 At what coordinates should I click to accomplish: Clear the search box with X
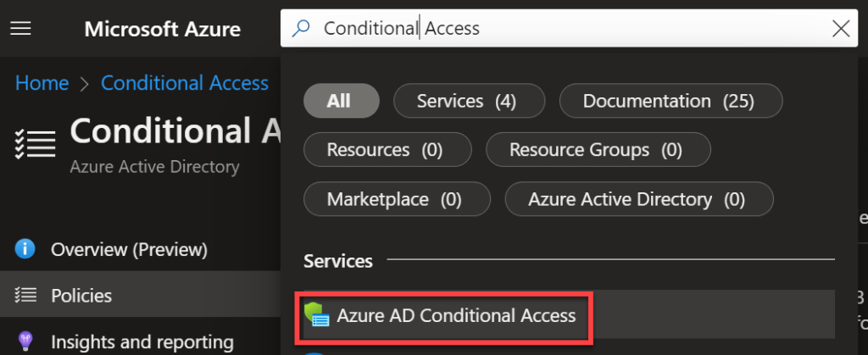(840, 28)
